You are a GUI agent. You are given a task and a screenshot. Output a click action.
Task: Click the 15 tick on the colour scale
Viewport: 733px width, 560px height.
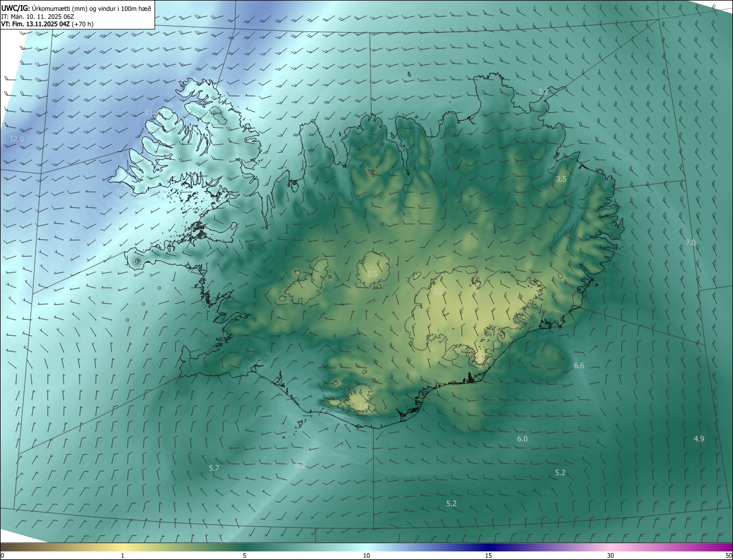pyautogui.click(x=488, y=555)
